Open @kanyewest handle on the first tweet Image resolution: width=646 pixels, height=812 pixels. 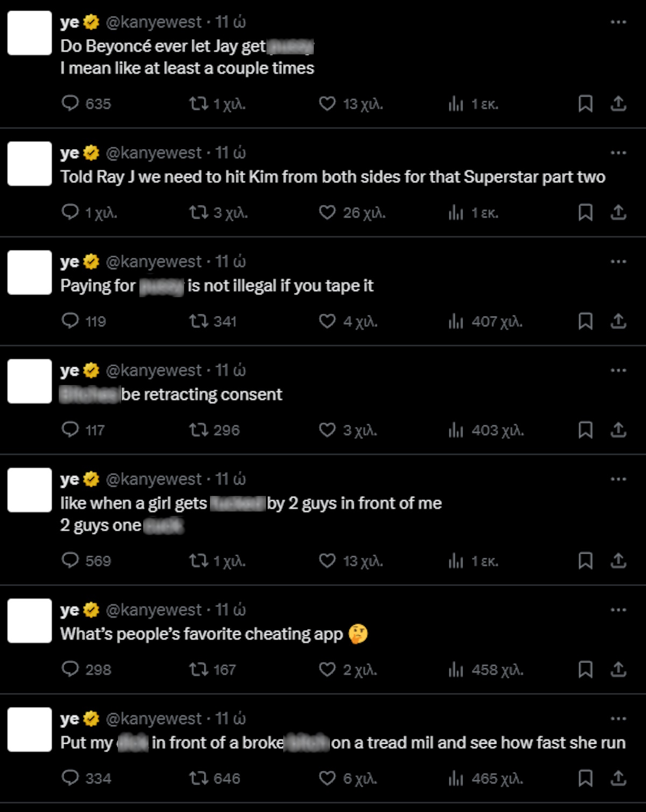tap(153, 22)
